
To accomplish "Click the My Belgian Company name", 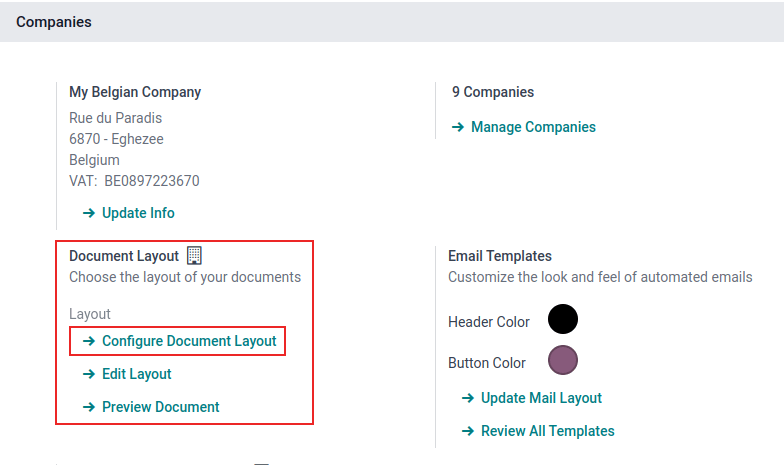I will click(135, 92).
